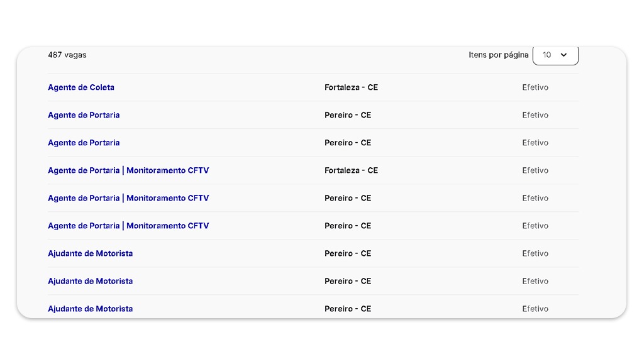
Task: Open the Fortaleza Monitoramento CFTV job listing
Action: pos(128,170)
